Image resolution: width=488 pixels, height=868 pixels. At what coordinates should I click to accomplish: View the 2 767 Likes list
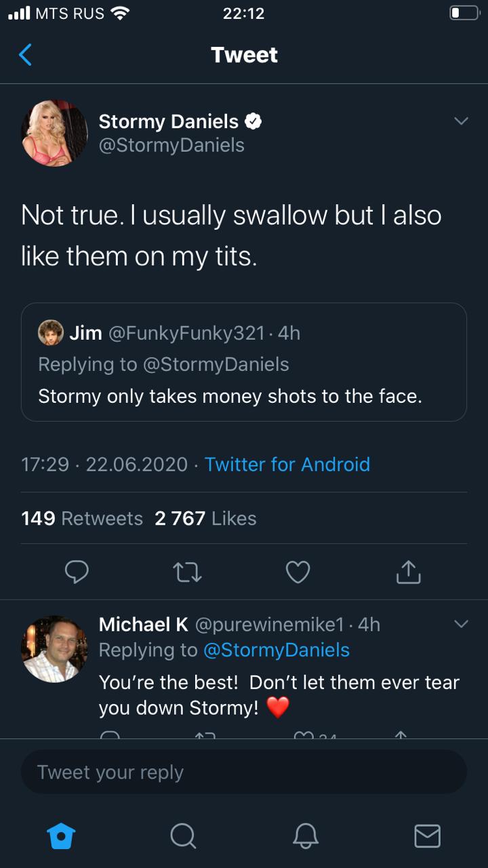coord(205,519)
